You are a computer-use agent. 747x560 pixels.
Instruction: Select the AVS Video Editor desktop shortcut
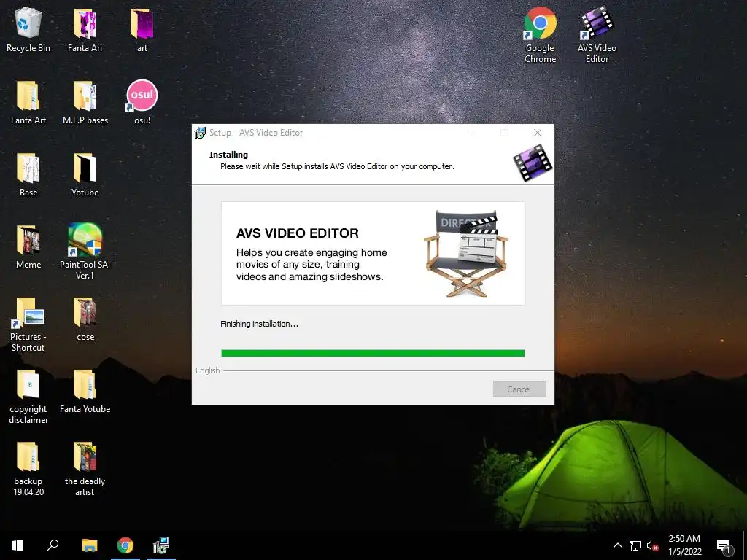(597, 35)
